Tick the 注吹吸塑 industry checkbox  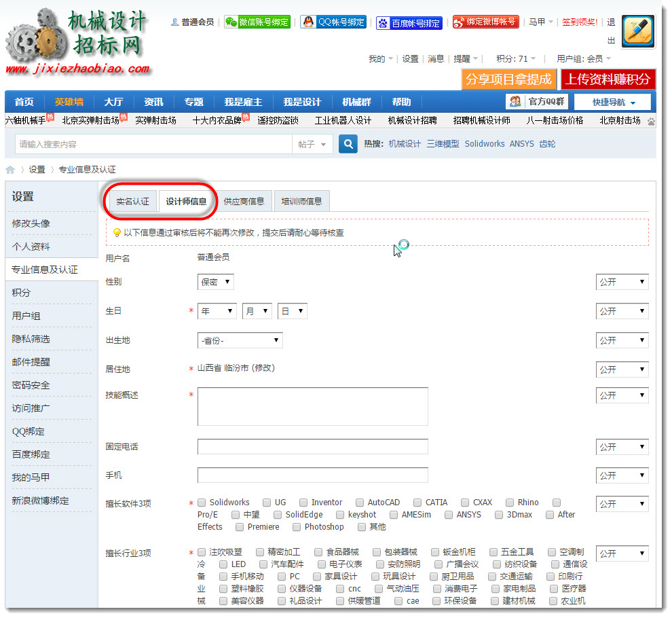[x=202, y=552]
